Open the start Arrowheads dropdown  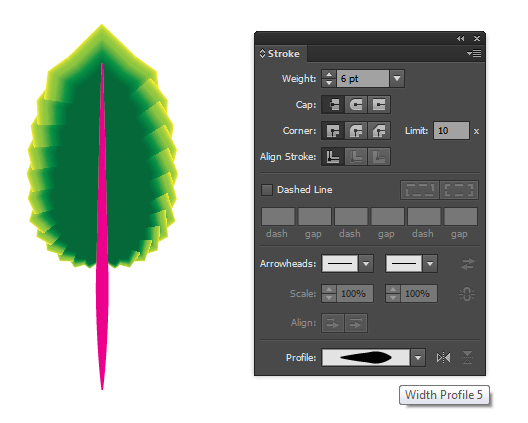366,264
